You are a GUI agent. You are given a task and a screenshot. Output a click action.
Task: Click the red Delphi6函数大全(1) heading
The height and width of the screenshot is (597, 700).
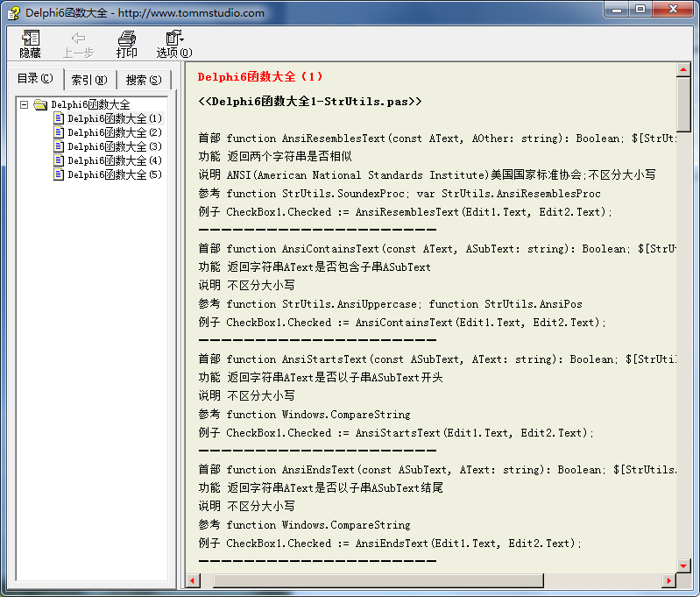coord(260,77)
